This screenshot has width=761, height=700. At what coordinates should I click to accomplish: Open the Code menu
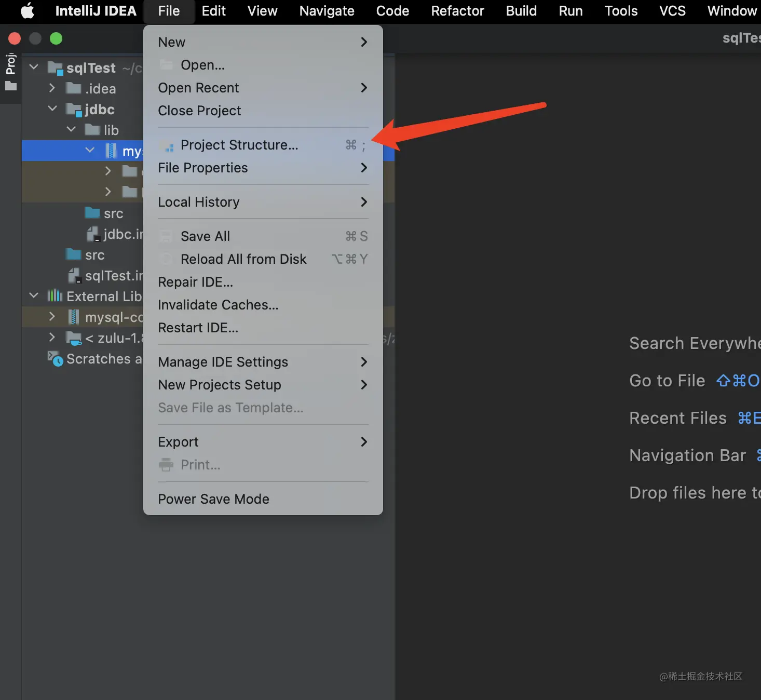(x=392, y=11)
